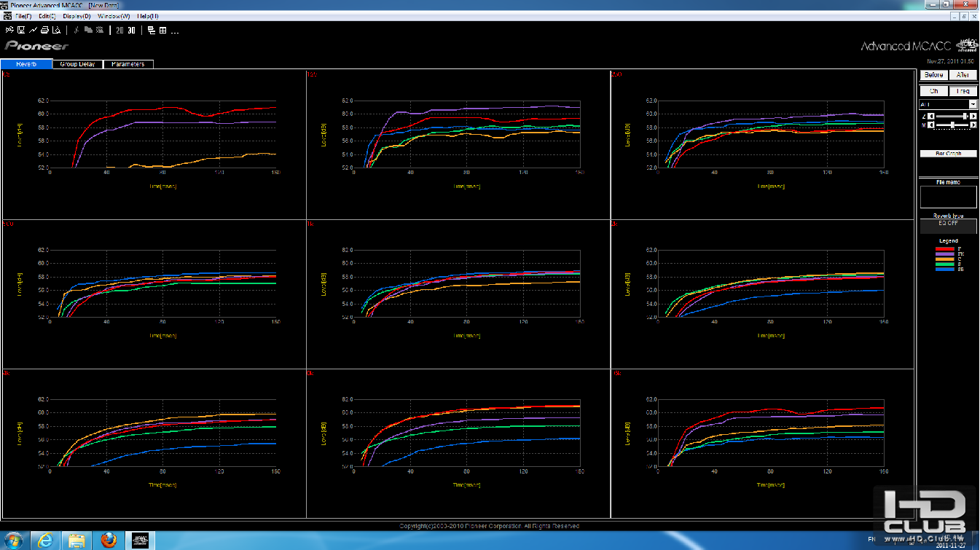This screenshot has width=980, height=550.
Task: Launch Internet Explorer from the taskbar
Action: coord(46,540)
